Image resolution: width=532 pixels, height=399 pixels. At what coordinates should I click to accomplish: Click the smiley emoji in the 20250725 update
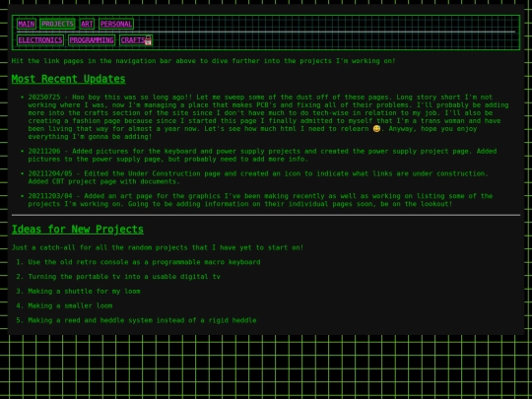point(376,129)
